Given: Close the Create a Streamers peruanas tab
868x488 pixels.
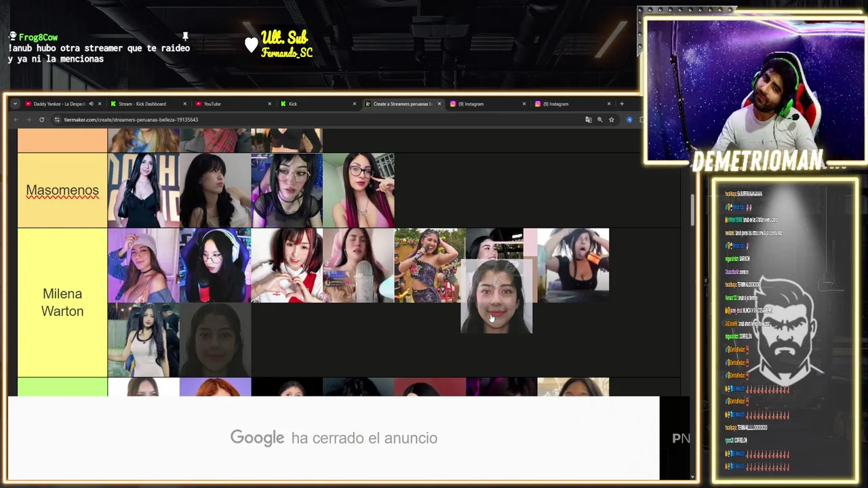Looking at the screenshot, I should (439, 104).
